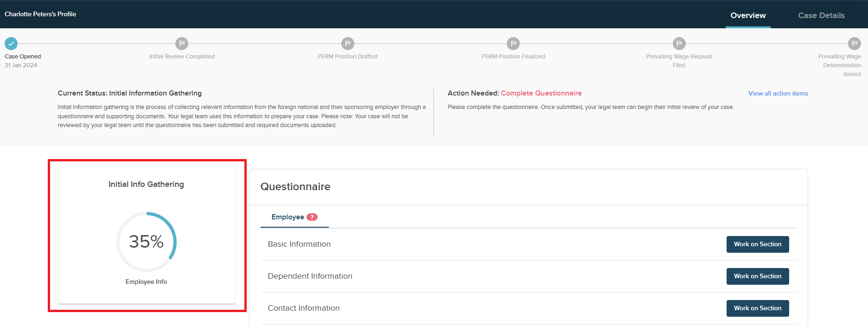Viewport: 868px width, 326px height.
Task: Open the Case Details tab
Action: click(821, 15)
